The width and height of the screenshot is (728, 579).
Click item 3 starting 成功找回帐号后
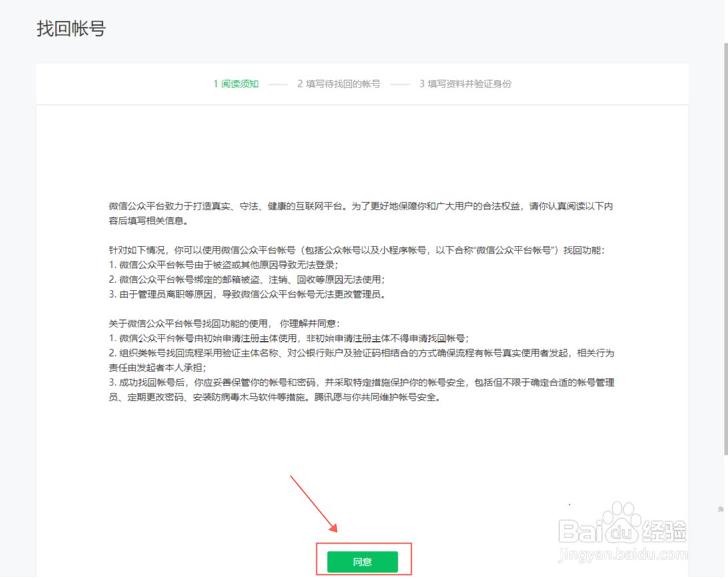362,383
